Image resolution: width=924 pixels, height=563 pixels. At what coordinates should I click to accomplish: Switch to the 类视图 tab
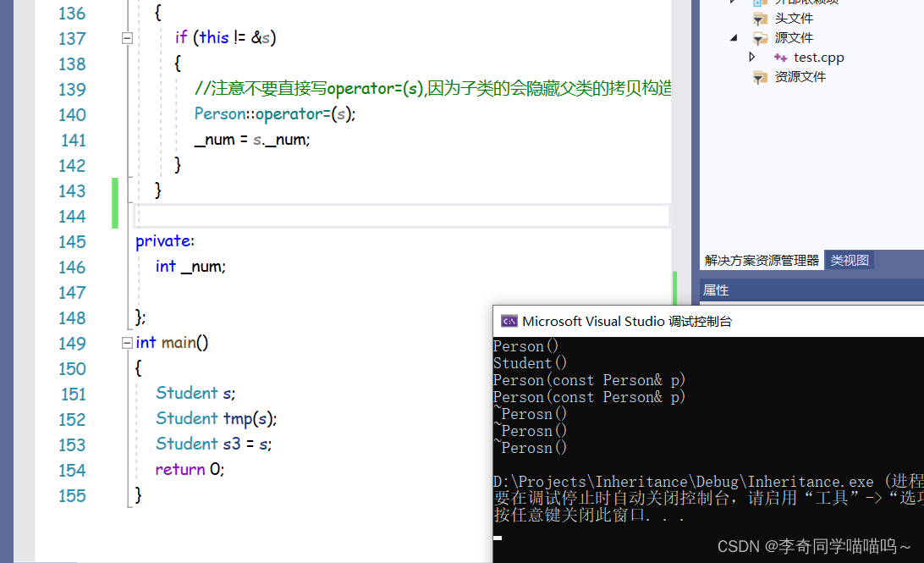pyautogui.click(x=850, y=261)
